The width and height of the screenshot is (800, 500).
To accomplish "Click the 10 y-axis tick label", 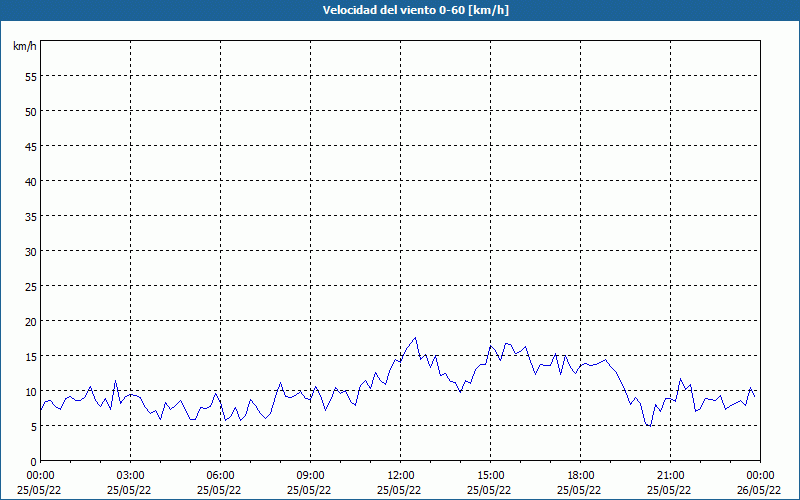I will coord(31,391).
